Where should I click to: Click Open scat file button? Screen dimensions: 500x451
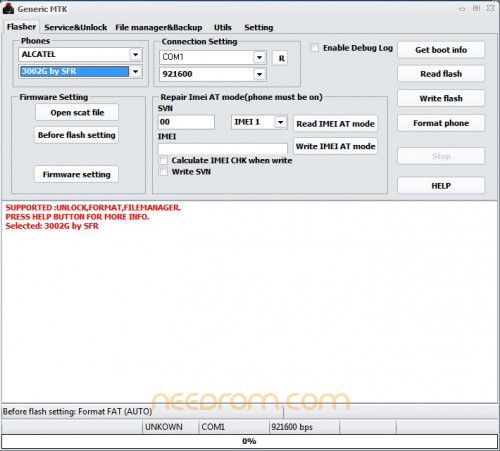coord(77,112)
